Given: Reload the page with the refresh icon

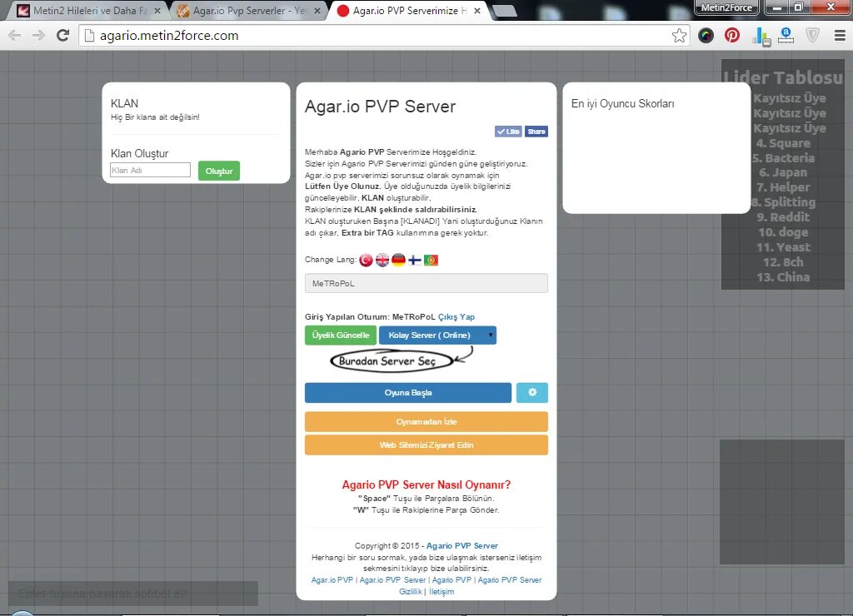Looking at the screenshot, I should (63, 36).
